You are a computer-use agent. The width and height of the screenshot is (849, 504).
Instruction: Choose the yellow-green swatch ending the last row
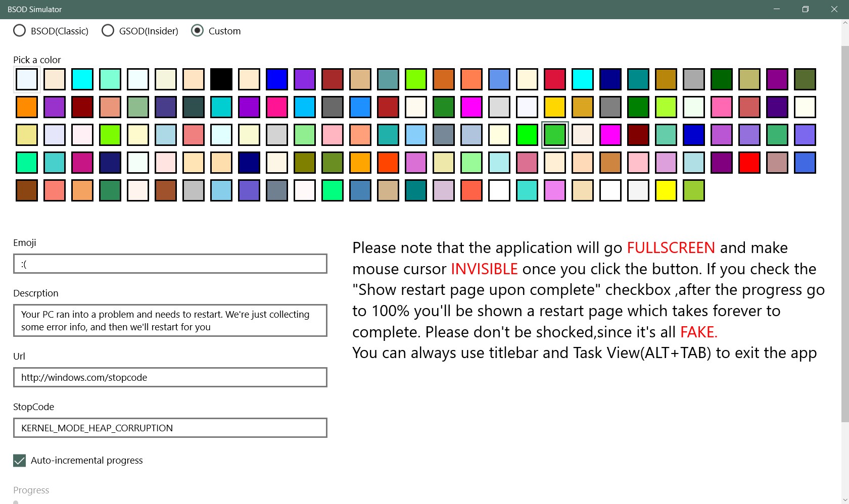click(x=694, y=190)
